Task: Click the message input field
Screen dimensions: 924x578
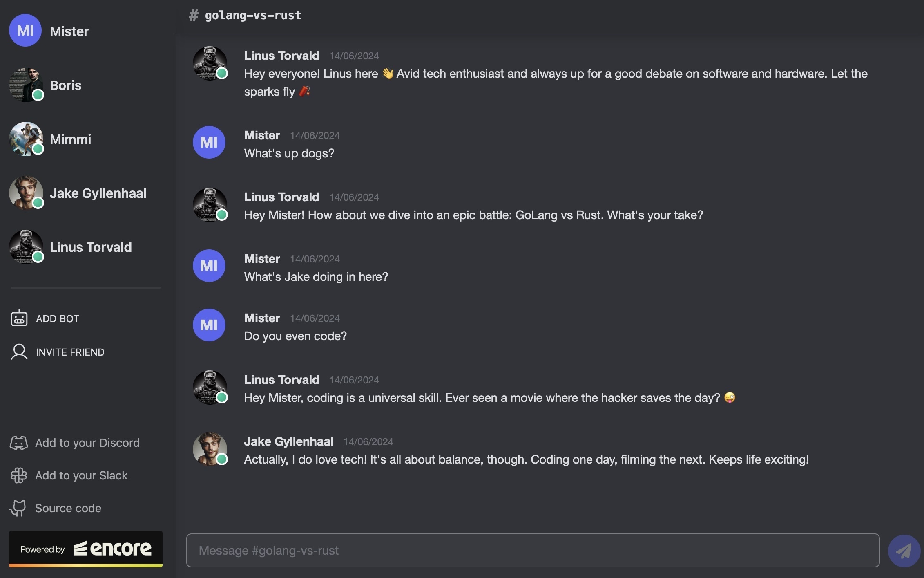Action: (x=531, y=550)
